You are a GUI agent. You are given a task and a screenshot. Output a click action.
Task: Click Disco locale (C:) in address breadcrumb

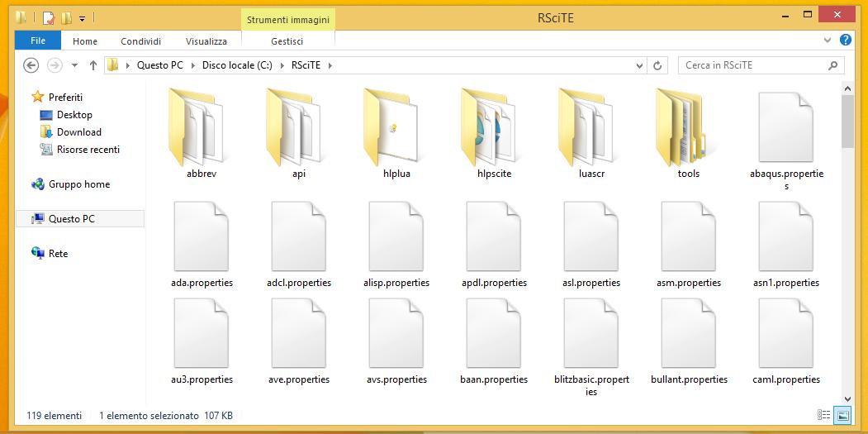pos(236,65)
